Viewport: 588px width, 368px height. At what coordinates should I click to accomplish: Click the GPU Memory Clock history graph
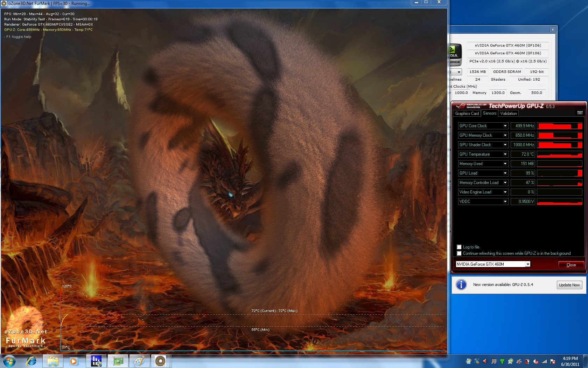pyautogui.click(x=559, y=135)
